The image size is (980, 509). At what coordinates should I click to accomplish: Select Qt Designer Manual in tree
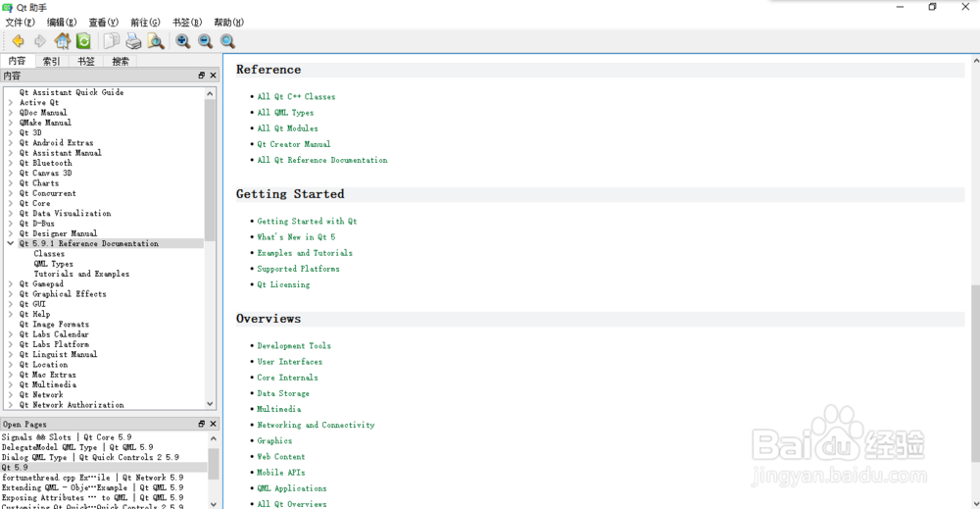tap(58, 233)
